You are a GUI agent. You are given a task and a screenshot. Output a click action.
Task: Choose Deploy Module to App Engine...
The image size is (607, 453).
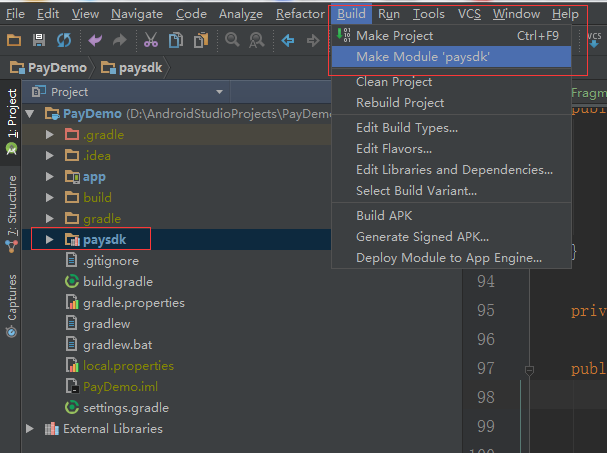tap(451, 257)
